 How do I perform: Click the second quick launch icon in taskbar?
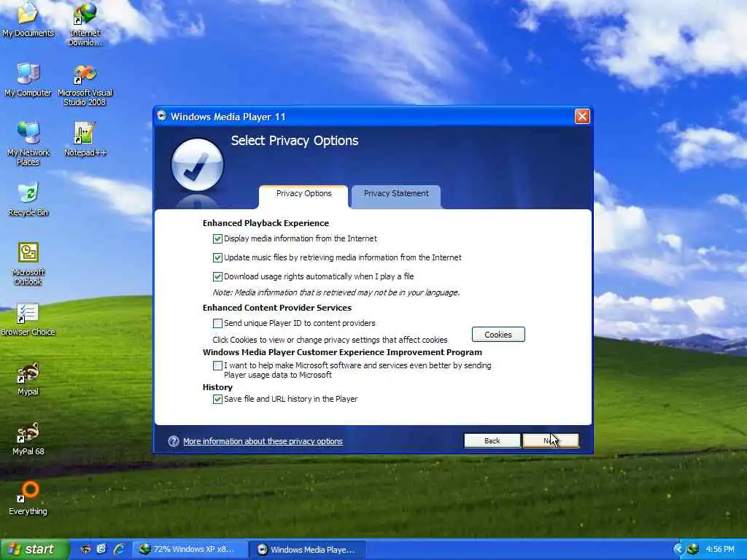(101, 549)
